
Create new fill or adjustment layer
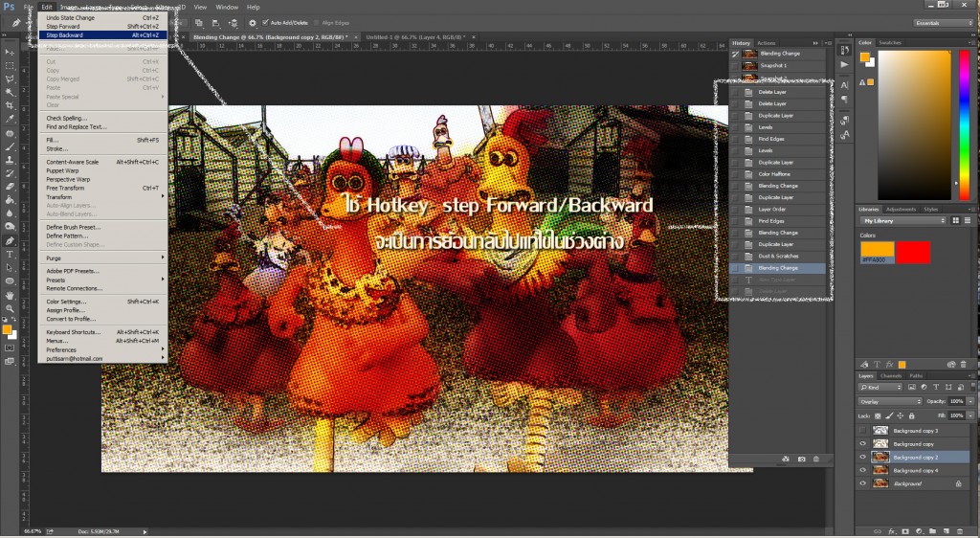919,531
